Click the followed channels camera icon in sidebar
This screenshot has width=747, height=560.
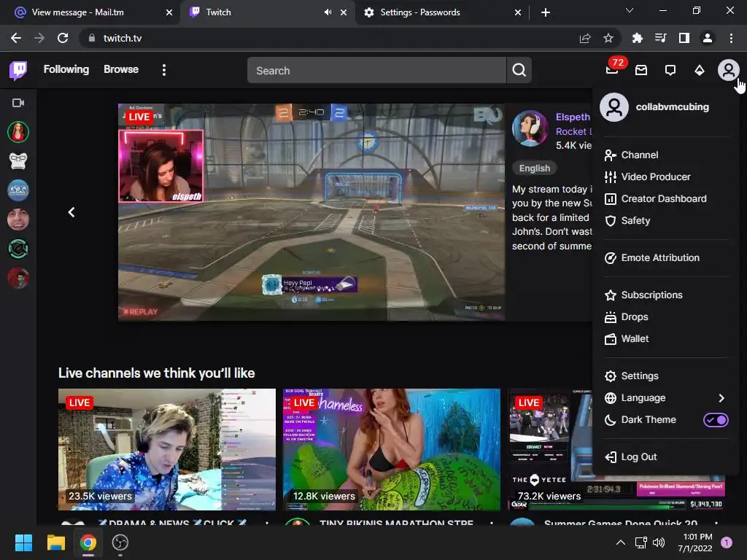tap(18, 103)
